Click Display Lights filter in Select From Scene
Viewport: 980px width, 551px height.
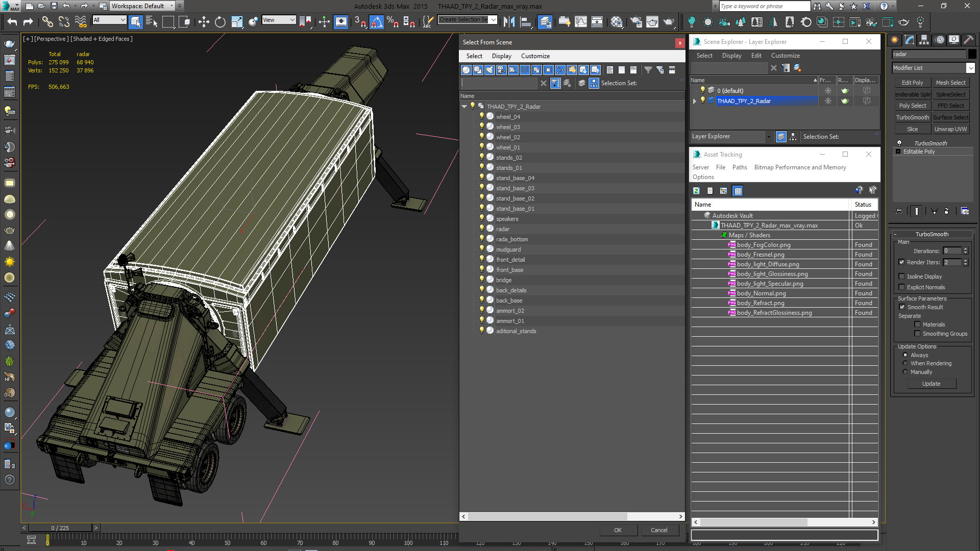[x=489, y=70]
